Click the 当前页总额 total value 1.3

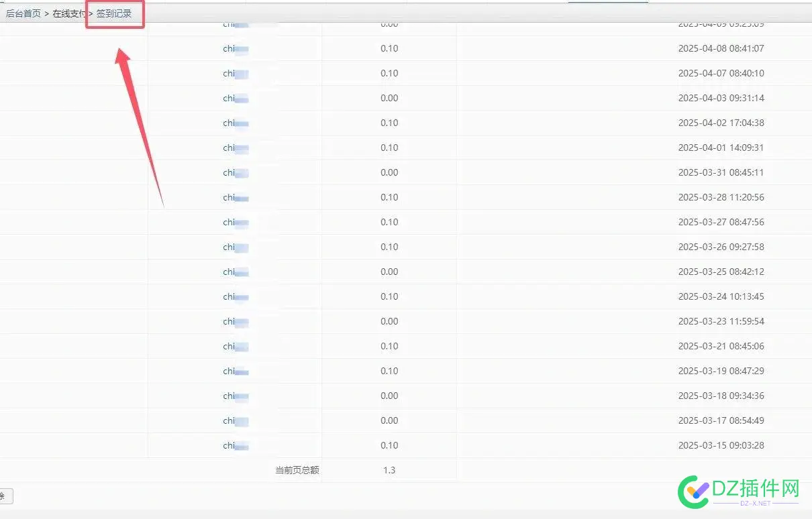pos(389,470)
